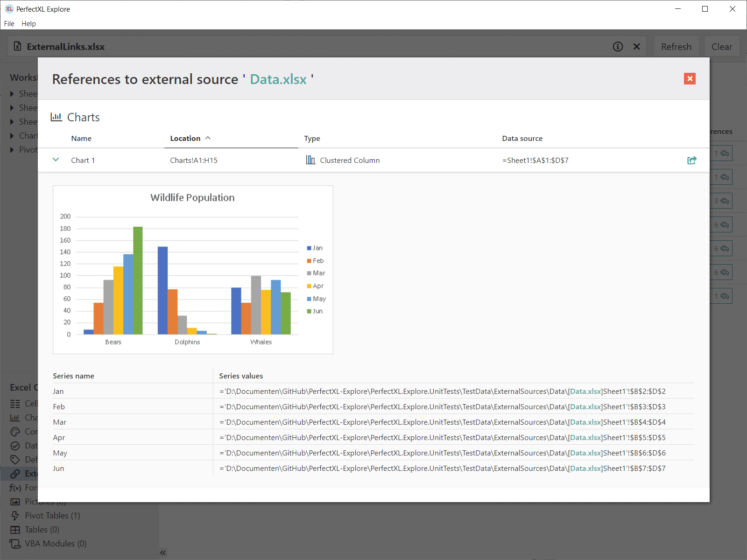Viewport: 747px width, 560px height.
Task: Collapse the sidebar with double-chevron icon
Action: coord(163,553)
